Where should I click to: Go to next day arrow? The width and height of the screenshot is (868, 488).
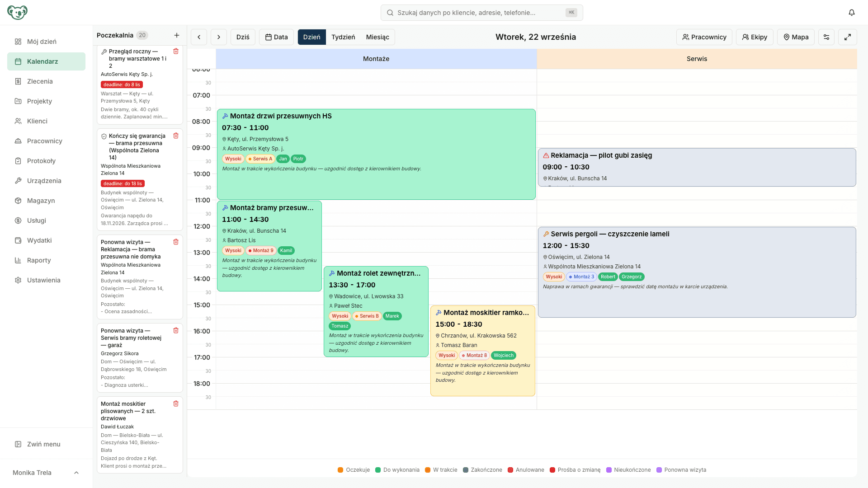click(219, 37)
